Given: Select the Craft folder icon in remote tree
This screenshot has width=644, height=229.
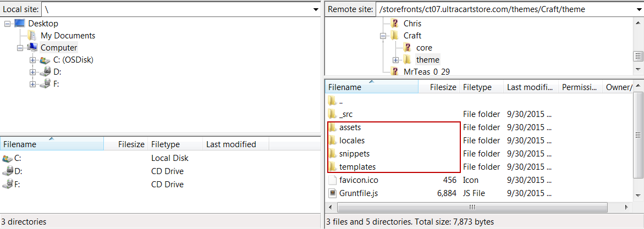Looking at the screenshot, I should pos(395,35).
